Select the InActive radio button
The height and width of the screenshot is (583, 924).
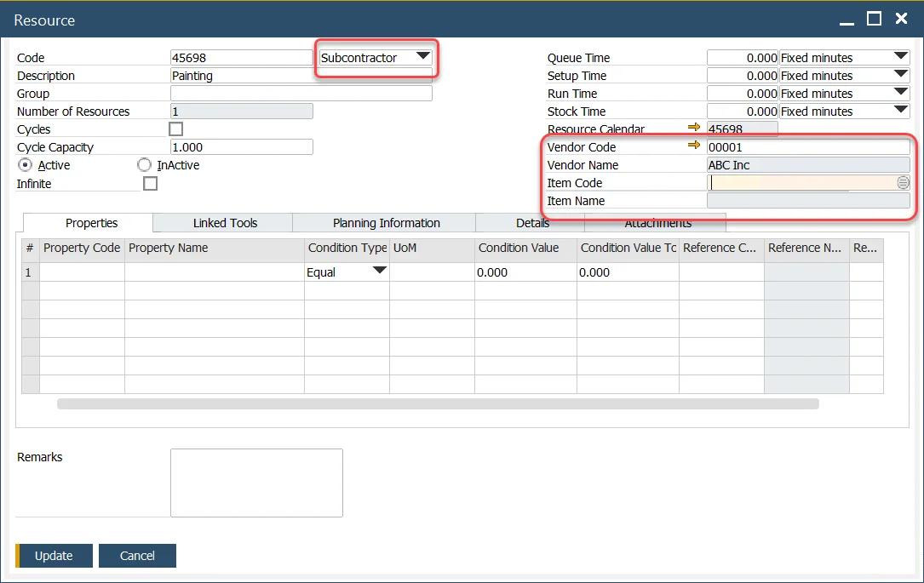pyautogui.click(x=142, y=165)
